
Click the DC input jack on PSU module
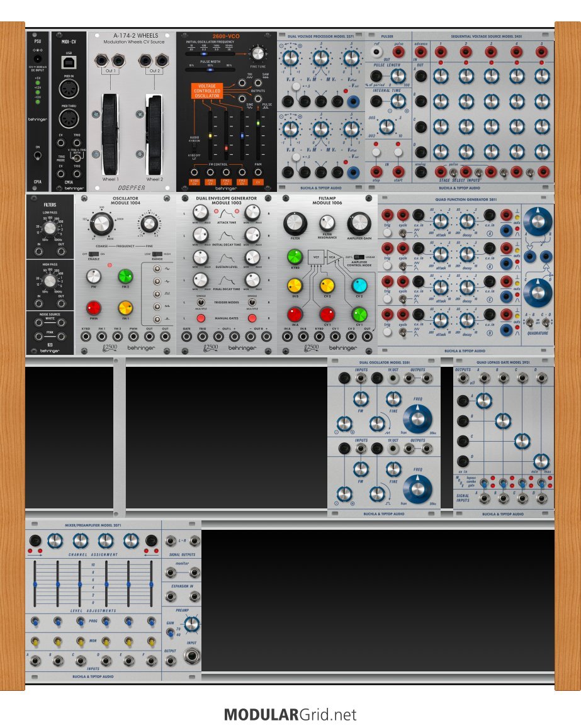point(37,59)
